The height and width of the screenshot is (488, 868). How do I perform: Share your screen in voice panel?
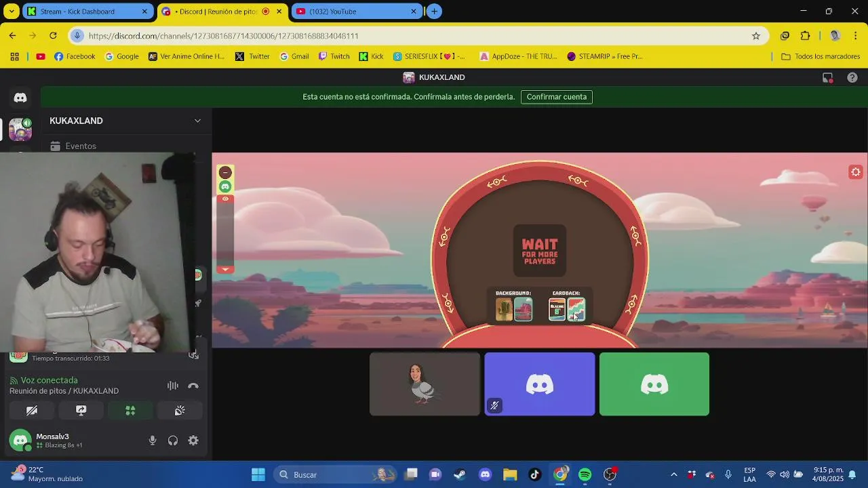pos(81,411)
